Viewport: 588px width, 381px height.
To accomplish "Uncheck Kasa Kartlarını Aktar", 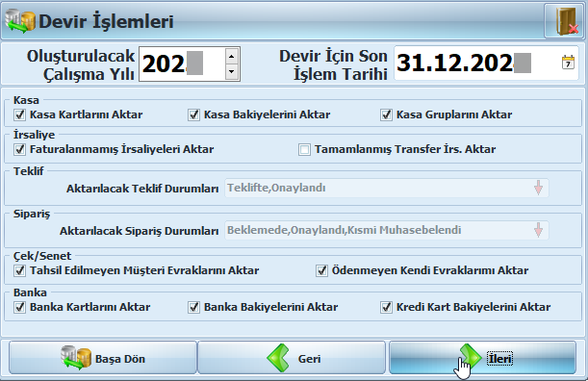I will (19, 114).
